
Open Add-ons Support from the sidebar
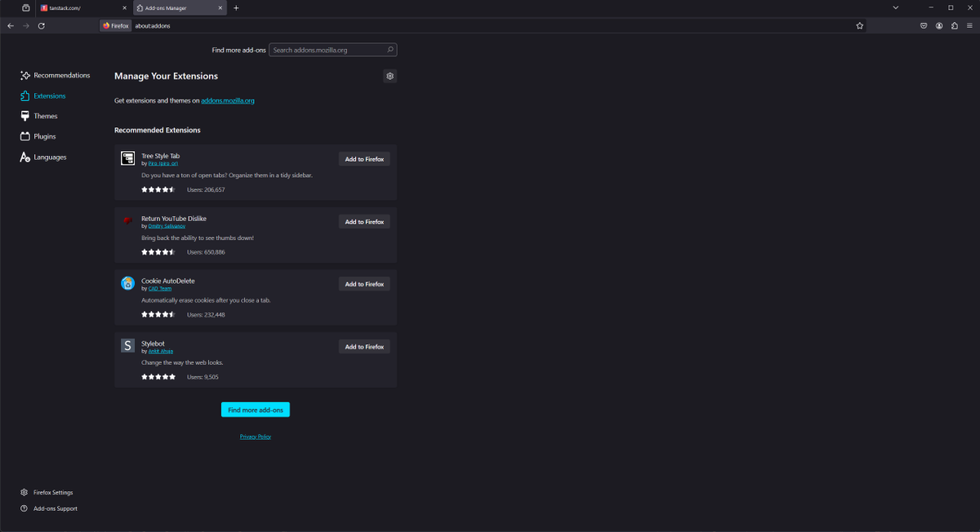(49, 508)
